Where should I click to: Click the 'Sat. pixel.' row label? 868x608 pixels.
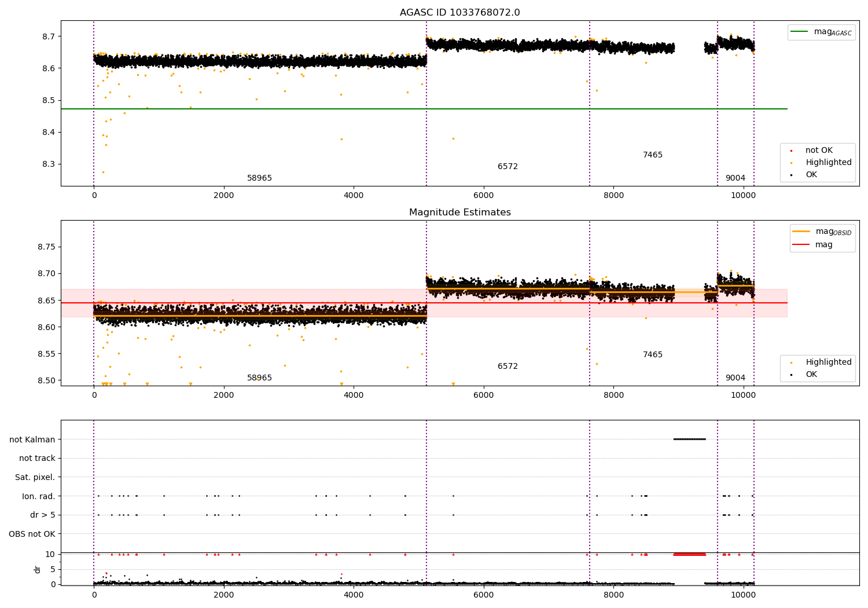point(35,478)
